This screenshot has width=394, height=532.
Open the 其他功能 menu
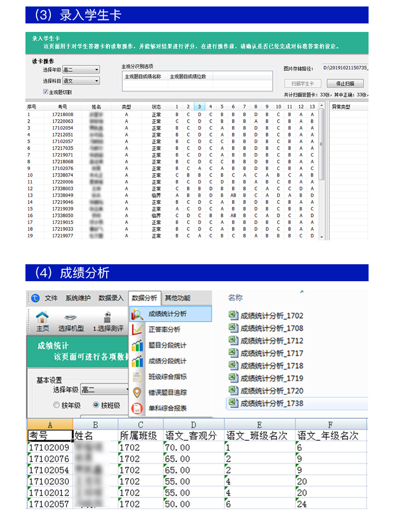click(178, 298)
